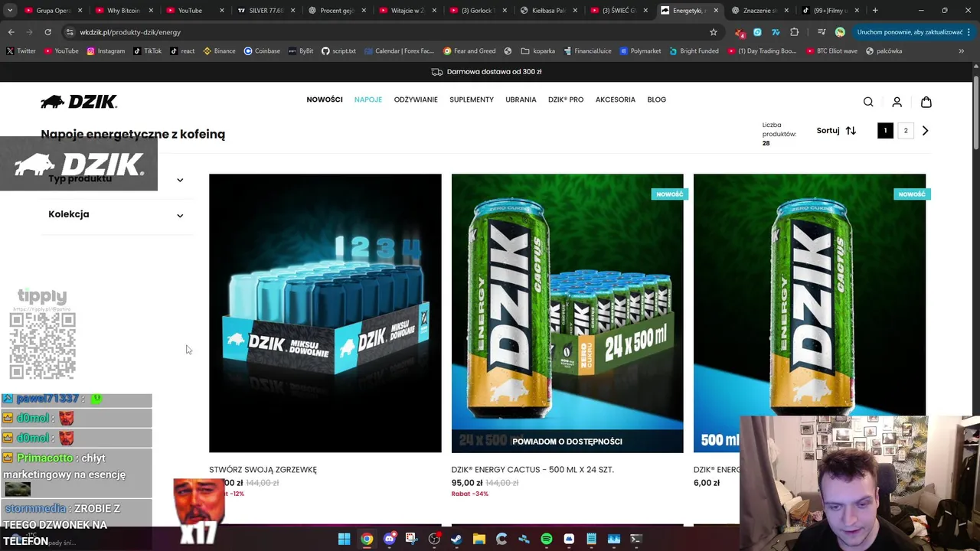
Task: Open the terminal from the taskbar
Action: pyautogui.click(x=636, y=539)
